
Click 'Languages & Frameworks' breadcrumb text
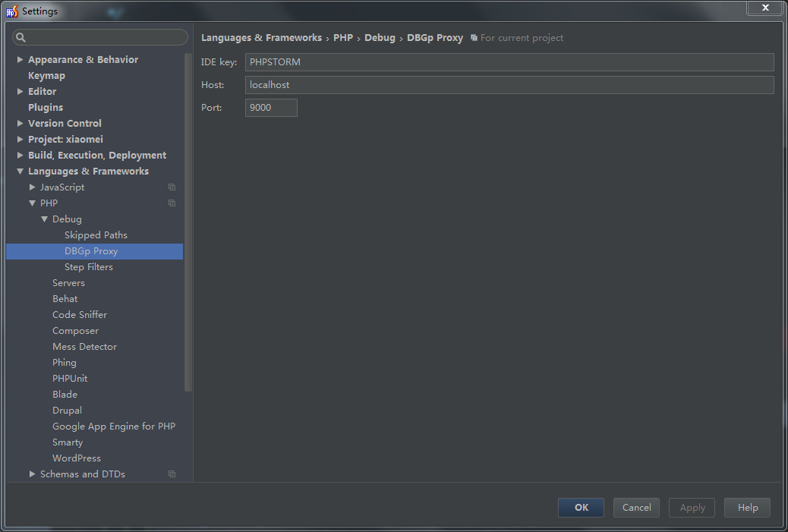point(261,38)
